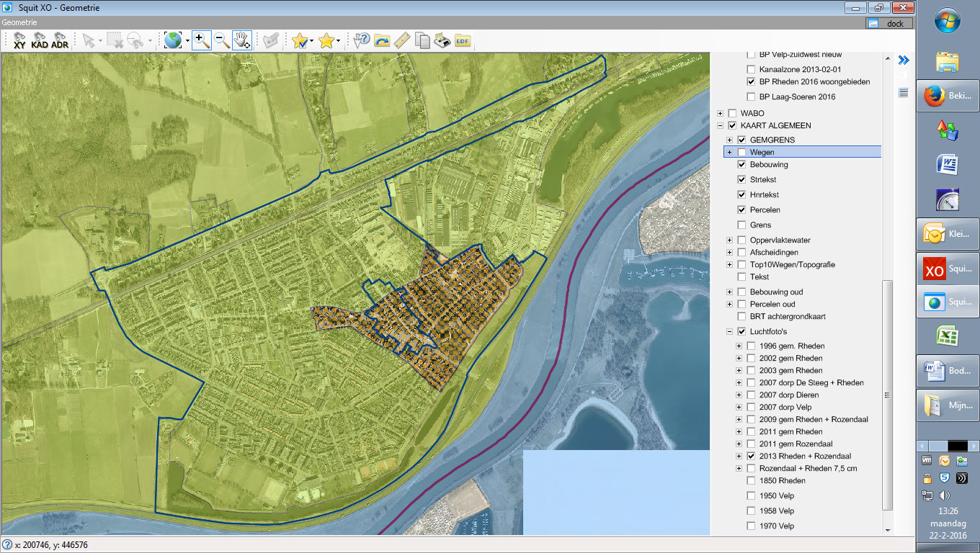This screenshot has width=980, height=553.
Task: Collapse the Luchtfoto's layer group
Action: (x=729, y=332)
